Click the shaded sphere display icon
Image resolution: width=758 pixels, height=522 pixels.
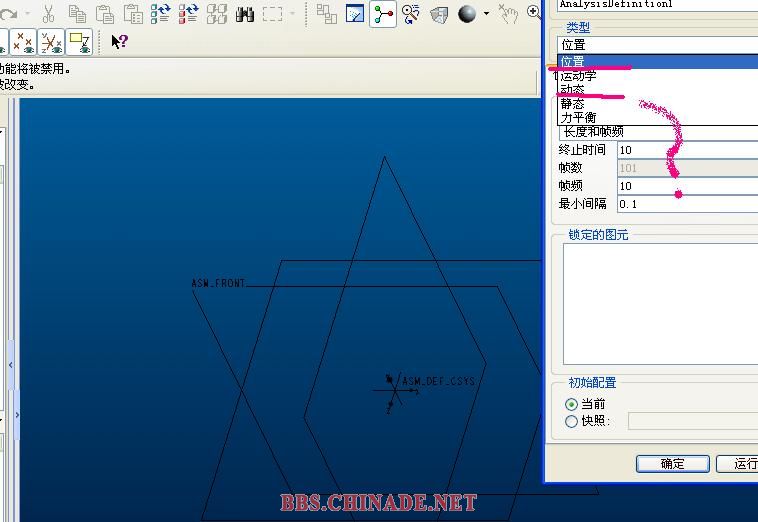(467, 14)
